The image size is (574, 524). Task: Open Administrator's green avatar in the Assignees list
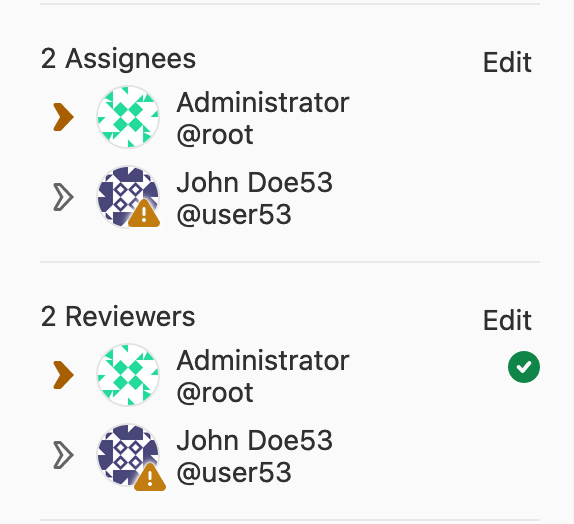click(128, 117)
